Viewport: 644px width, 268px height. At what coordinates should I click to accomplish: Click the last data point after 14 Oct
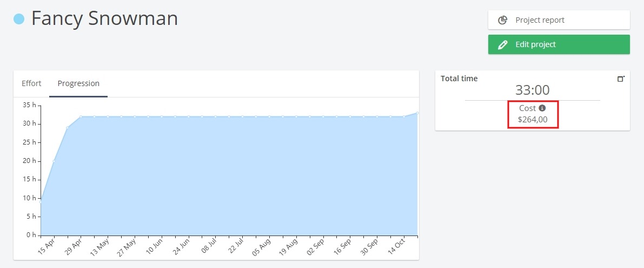tap(417, 113)
